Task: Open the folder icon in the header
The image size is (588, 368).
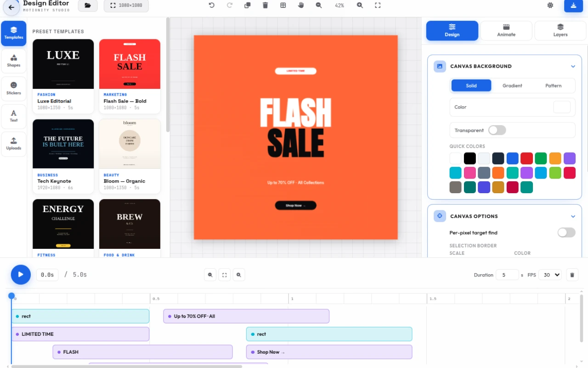Action: click(x=88, y=6)
